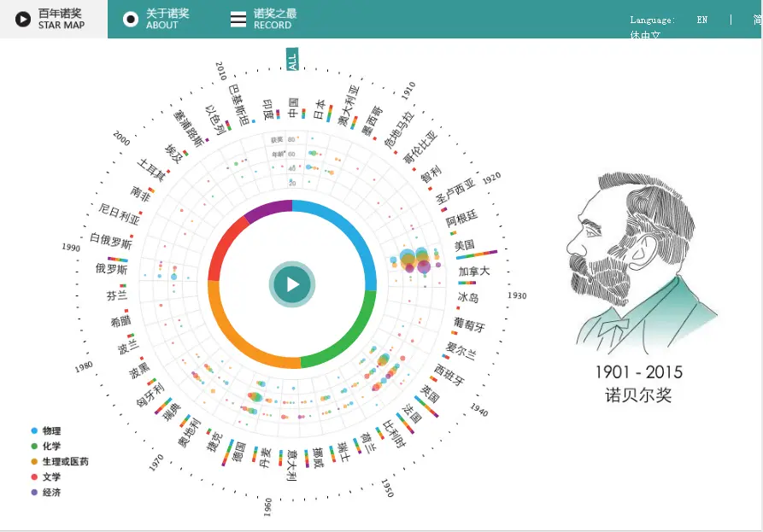
Task: Select the 1990 year marker
Action: point(71,248)
